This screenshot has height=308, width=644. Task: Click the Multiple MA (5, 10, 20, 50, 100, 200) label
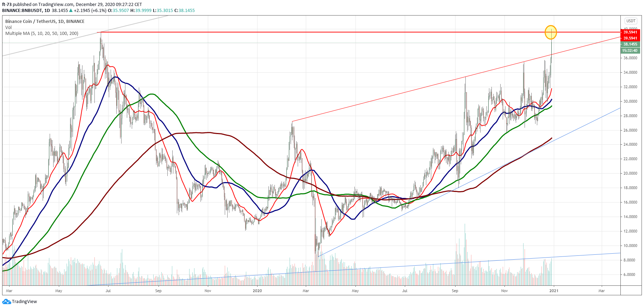(42, 34)
